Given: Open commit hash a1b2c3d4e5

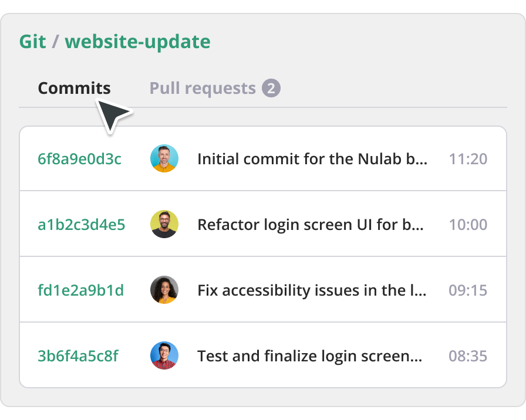Looking at the screenshot, I should click(x=82, y=225).
